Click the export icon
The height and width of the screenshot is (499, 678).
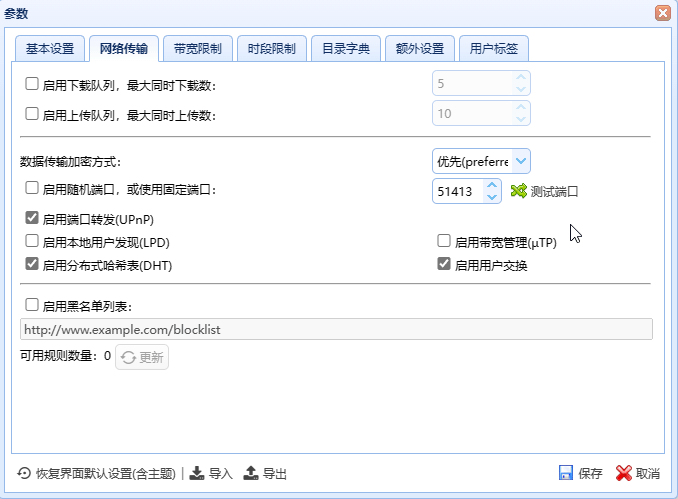coord(251,473)
